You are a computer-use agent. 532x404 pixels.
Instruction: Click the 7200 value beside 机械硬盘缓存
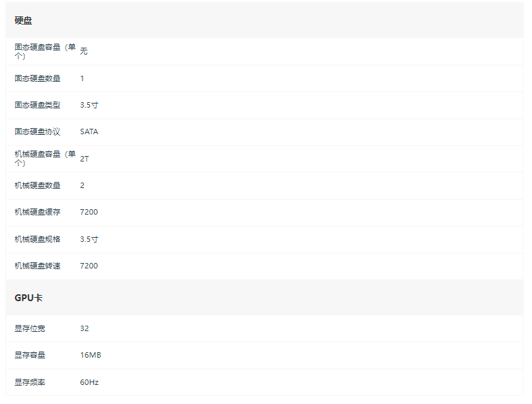point(89,212)
